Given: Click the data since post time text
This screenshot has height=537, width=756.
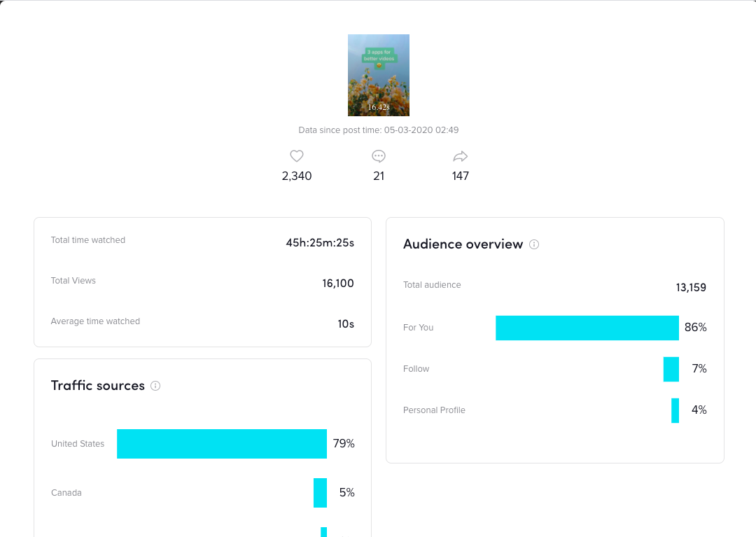Looking at the screenshot, I should pos(379,130).
